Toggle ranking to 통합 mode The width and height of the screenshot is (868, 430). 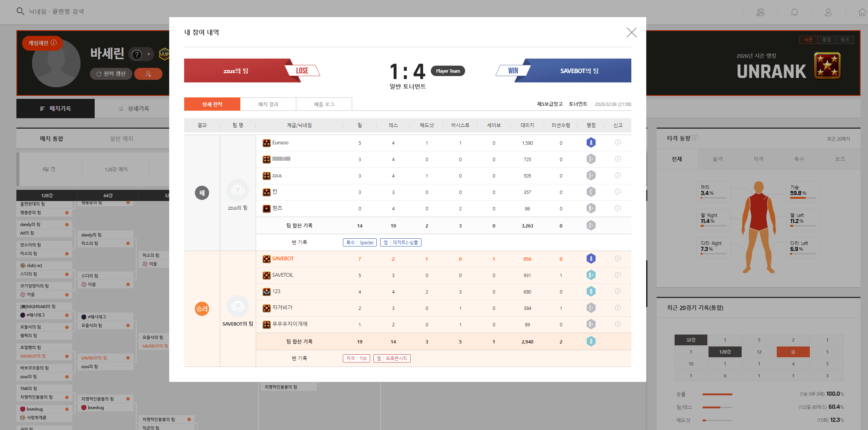pyautogui.click(x=826, y=40)
